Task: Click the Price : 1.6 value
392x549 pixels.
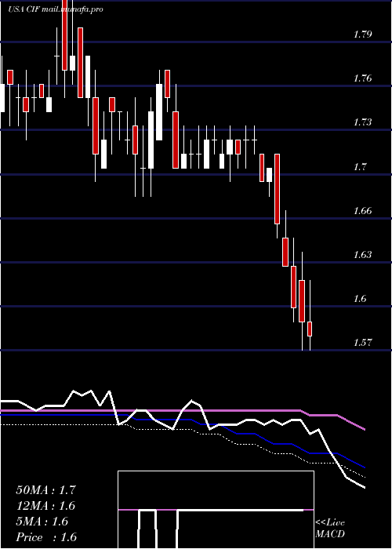Action: [46, 537]
